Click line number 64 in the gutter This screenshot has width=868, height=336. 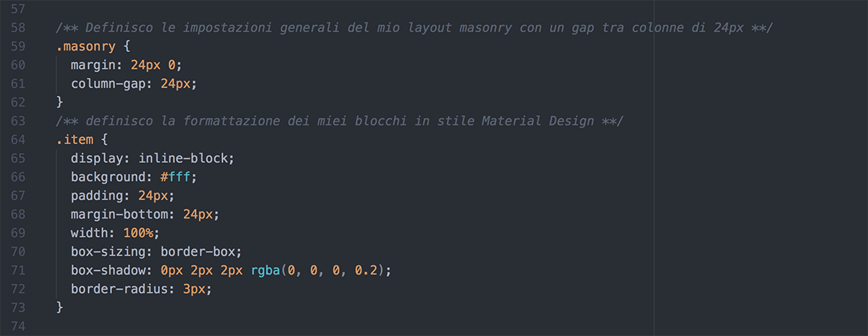[x=20, y=139]
